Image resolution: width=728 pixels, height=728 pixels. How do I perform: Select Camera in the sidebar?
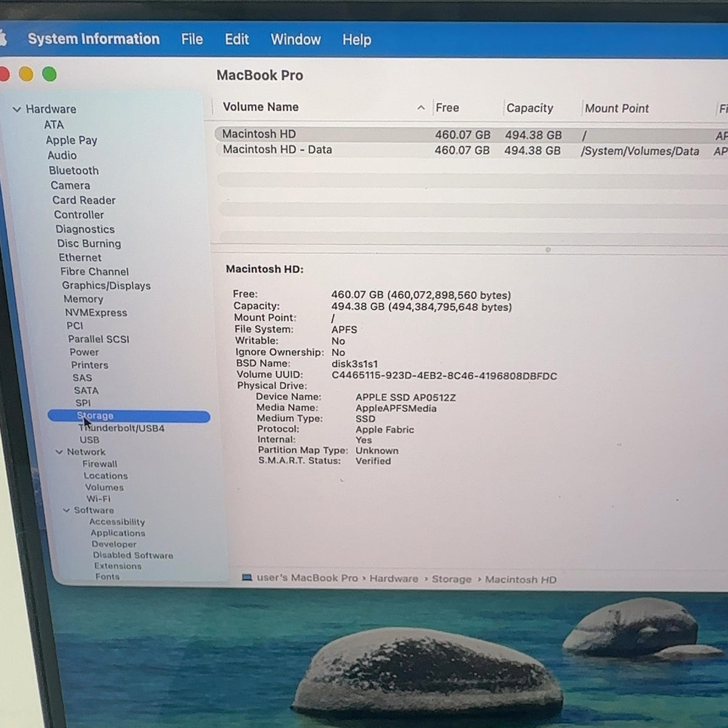pos(70,186)
